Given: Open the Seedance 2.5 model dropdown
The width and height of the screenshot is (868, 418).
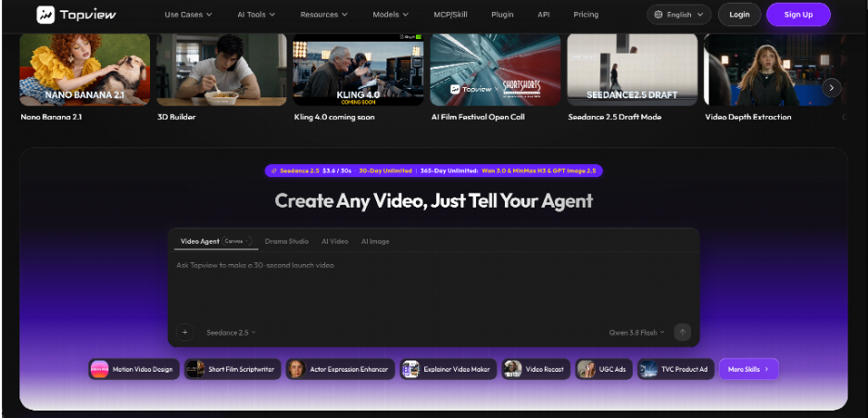Looking at the screenshot, I should (x=231, y=333).
